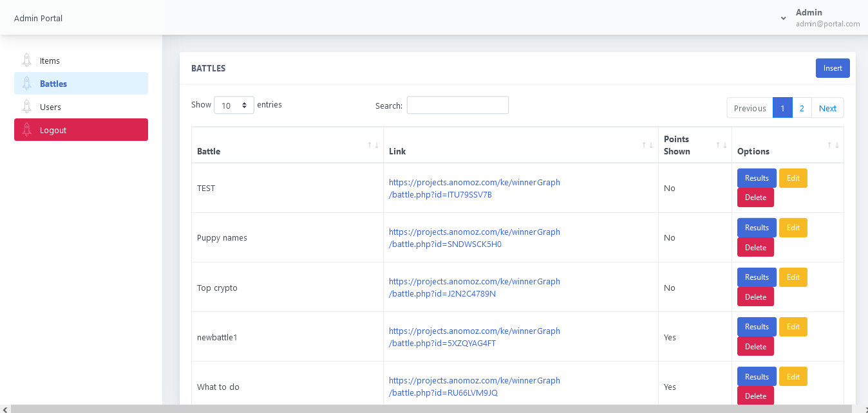Click the Search input field
Screen dimensions: 868x413
[x=457, y=106]
